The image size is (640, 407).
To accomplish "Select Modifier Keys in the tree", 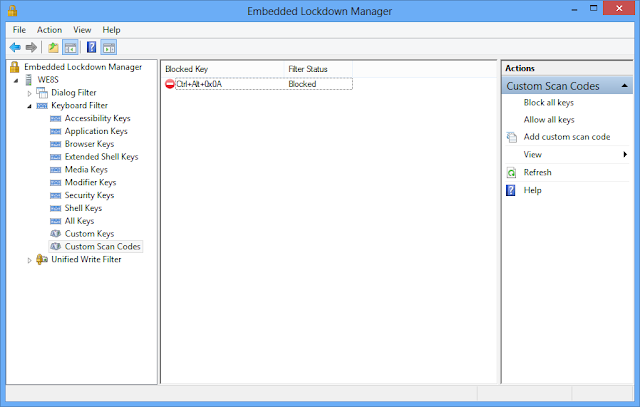I will 90,182.
